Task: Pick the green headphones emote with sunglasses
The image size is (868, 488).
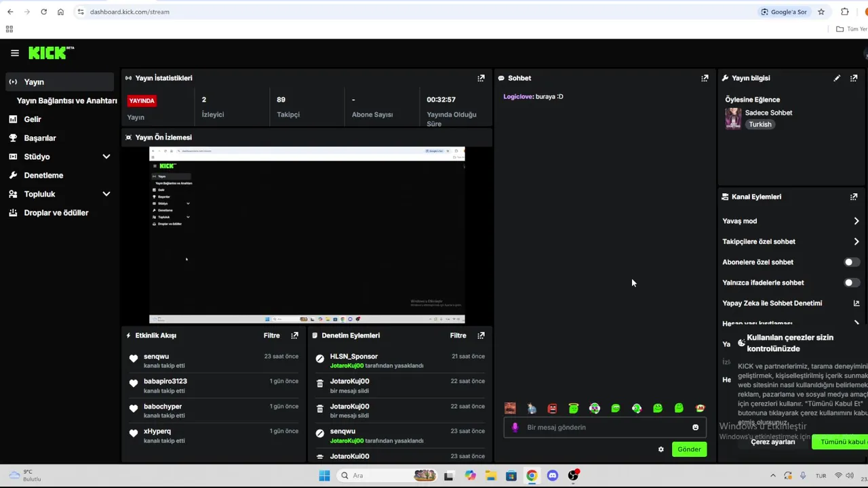Action: point(595,408)
